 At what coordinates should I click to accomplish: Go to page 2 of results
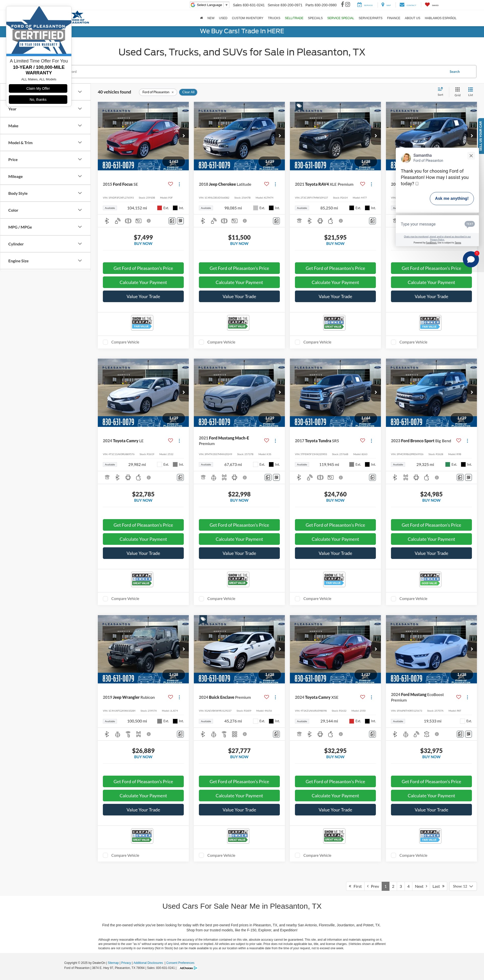[393, 886]
